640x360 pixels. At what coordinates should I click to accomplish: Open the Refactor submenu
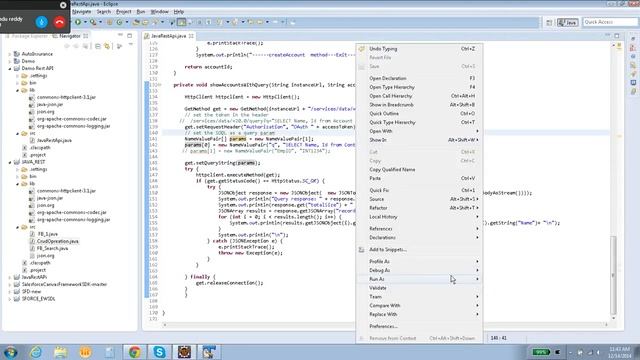(x=419, y=208)
